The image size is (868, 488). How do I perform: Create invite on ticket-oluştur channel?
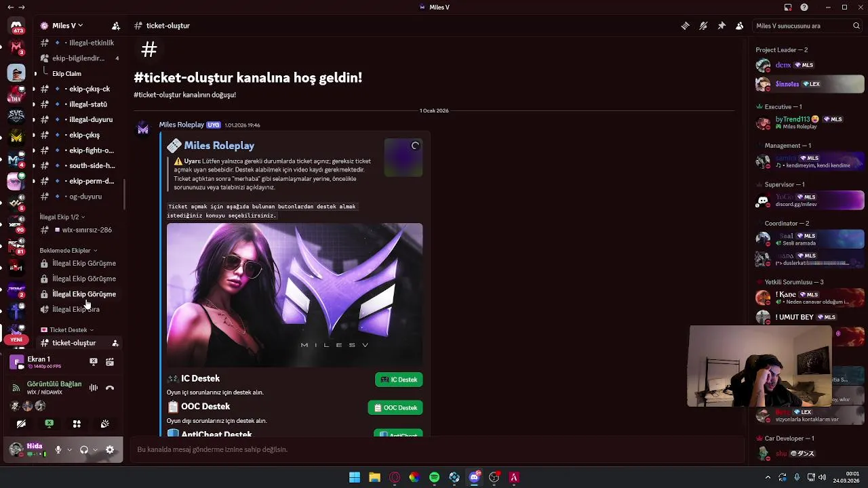[x=115, y=343]
